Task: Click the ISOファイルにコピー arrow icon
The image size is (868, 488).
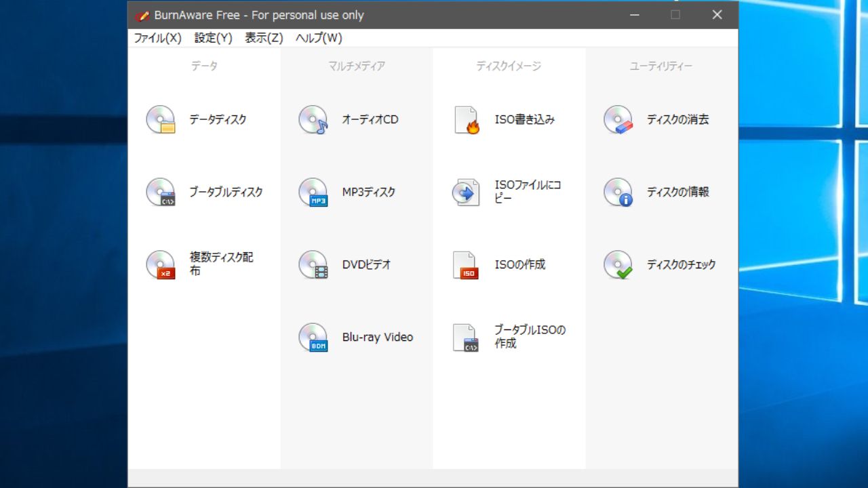Action: pyautogui.click(x=466, y=192)
